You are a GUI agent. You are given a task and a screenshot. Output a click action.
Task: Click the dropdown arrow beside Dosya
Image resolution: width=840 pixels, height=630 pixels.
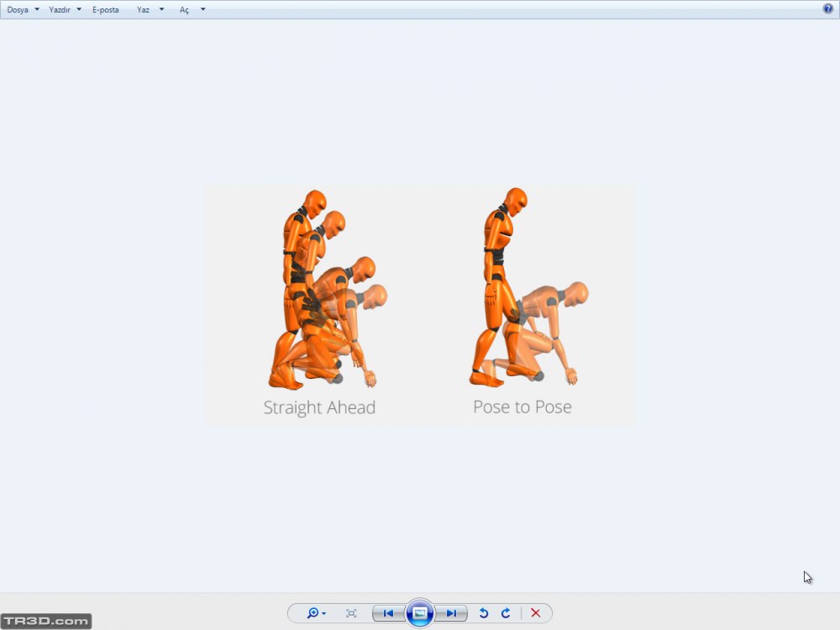pos(37,10)
